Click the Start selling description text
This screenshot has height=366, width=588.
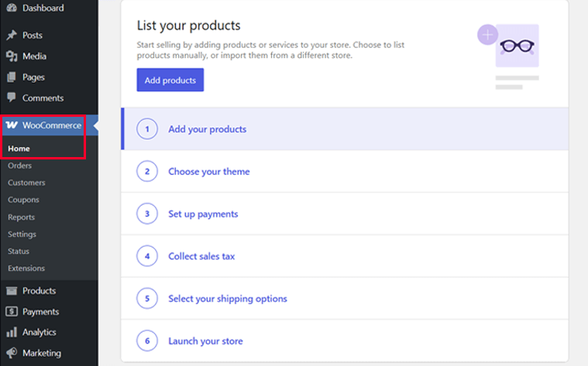[x=270, y=50]
